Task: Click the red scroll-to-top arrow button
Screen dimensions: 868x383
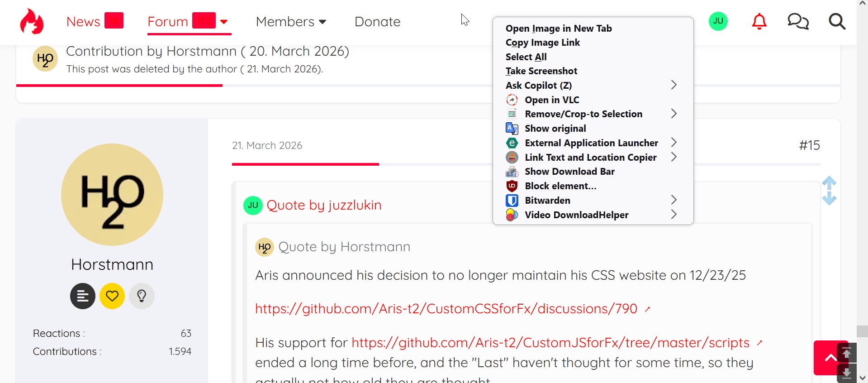Action: click(x=829, y=358)
